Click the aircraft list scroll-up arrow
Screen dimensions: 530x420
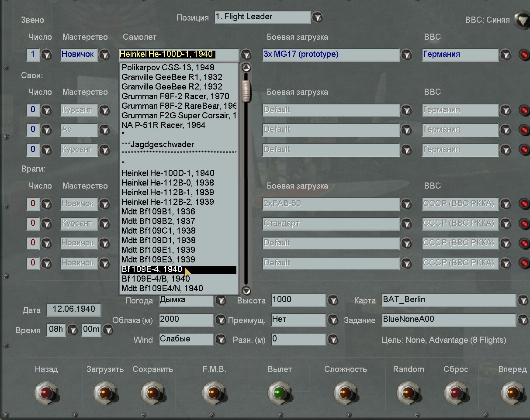point(246,68)
